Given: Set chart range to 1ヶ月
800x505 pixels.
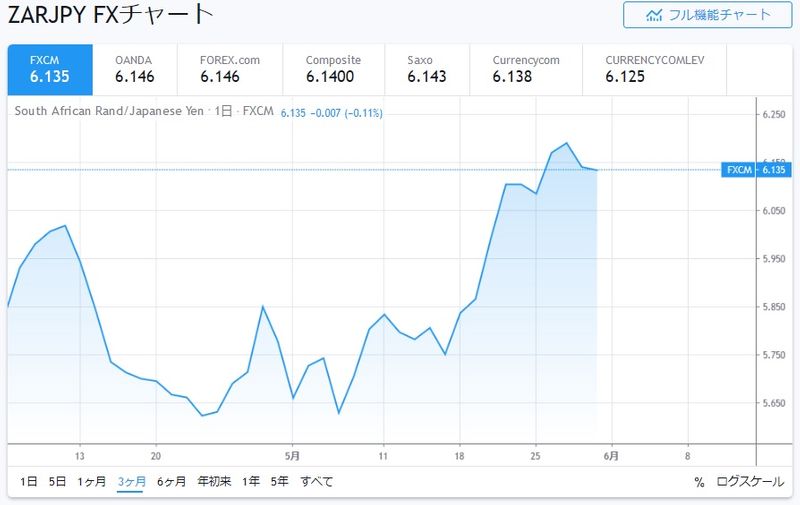Looking at the screenshot, I should (92, 482).
